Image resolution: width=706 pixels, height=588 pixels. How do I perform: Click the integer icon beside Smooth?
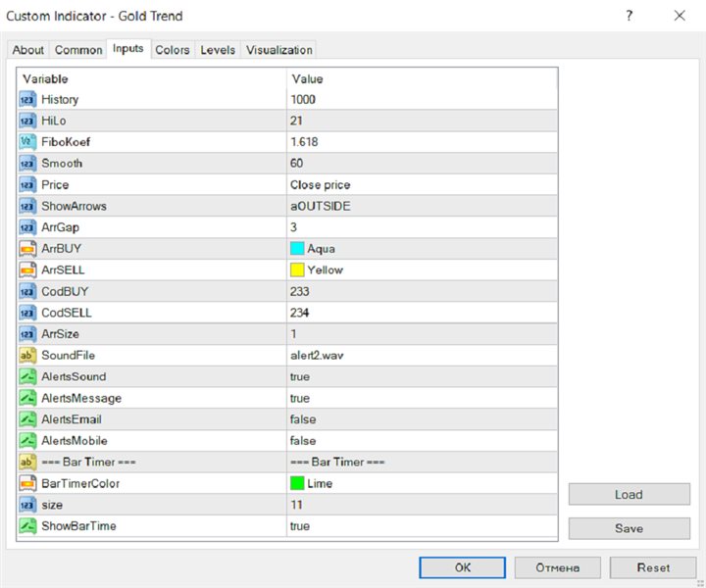(x=27, y=164)
